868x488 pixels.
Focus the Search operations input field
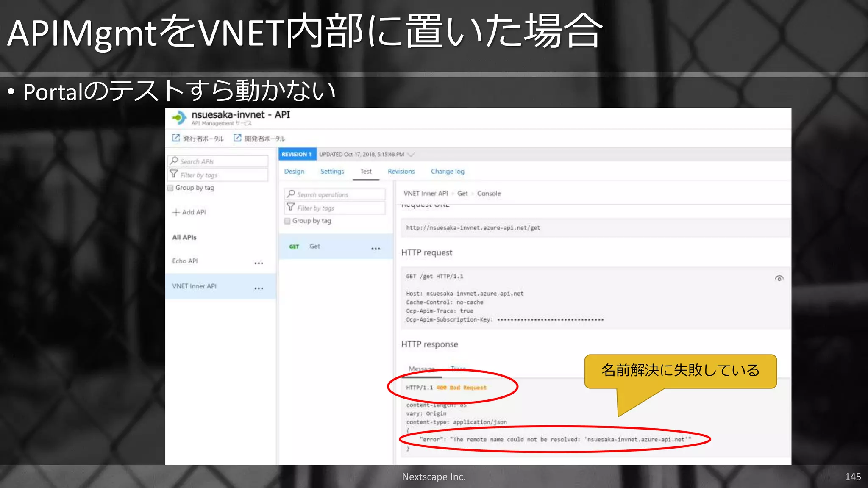tap(335, 194)
